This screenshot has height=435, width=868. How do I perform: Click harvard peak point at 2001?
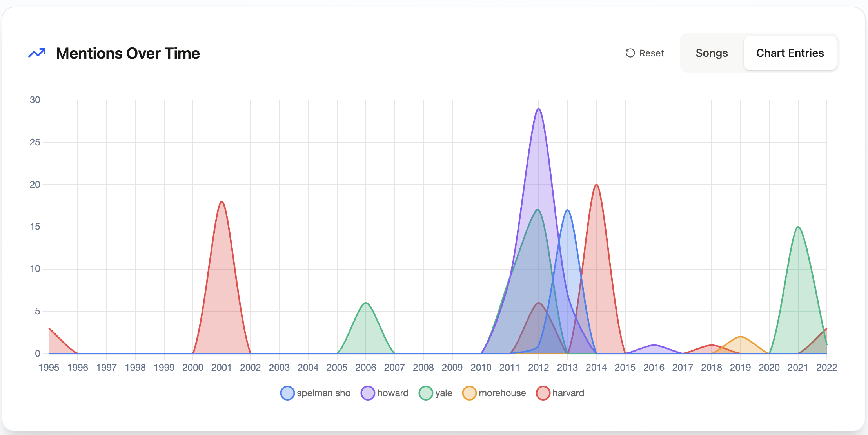point(222,201)
